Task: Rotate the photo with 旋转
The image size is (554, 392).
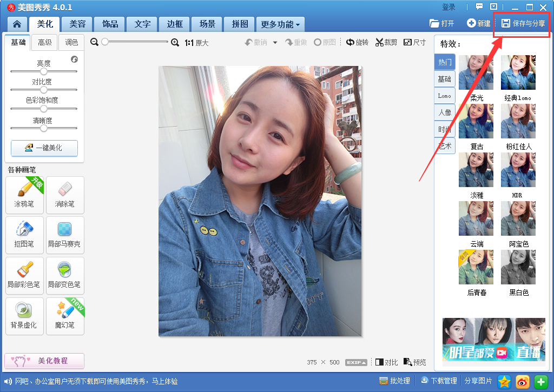Action: point(357,42)
